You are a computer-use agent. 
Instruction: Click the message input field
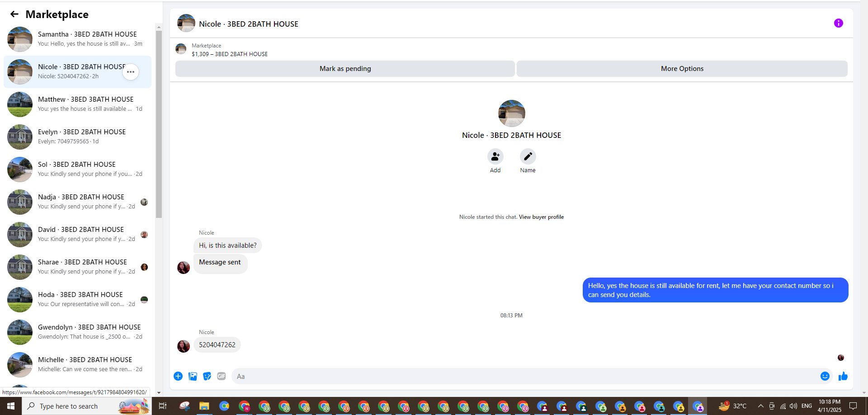click(524, 376)
